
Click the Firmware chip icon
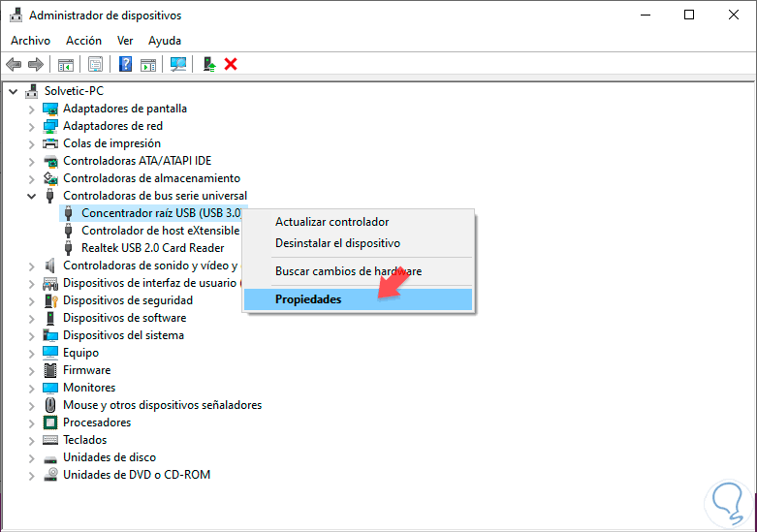pyautogui.click(x=50, y=370)
